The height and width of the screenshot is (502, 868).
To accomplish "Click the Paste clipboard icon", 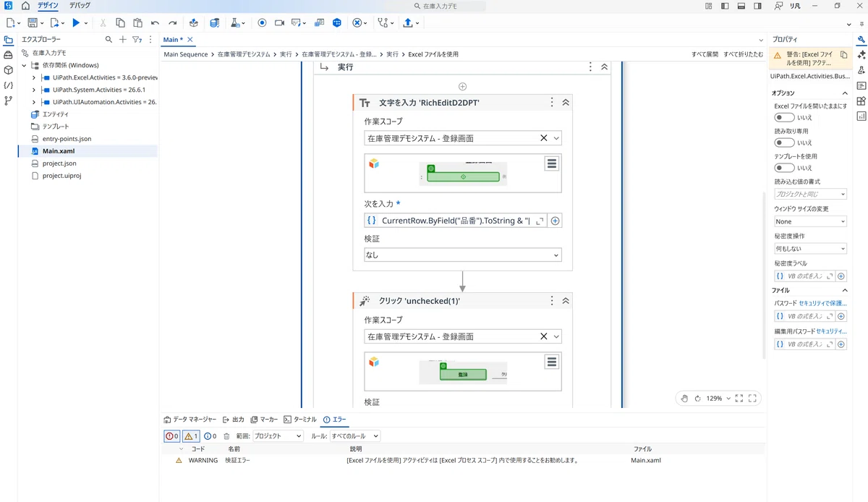I will [x=137, y=23].
